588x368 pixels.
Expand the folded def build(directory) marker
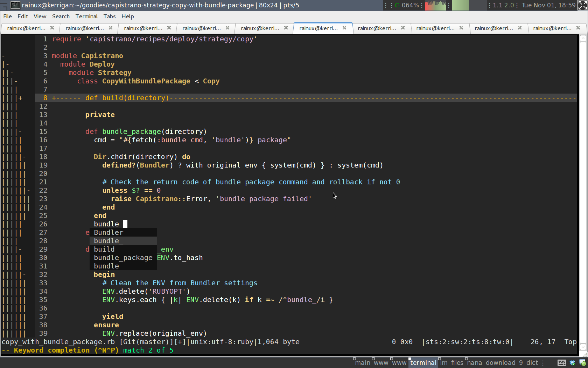click(20, 98)
